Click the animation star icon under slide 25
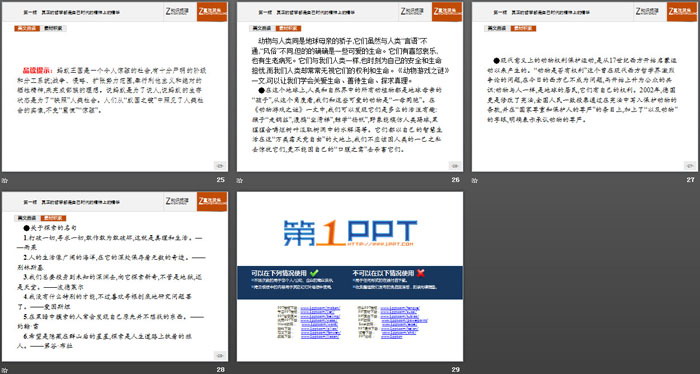Image resolution: width=700 pixels, height=374 pixels. (4, 180)
